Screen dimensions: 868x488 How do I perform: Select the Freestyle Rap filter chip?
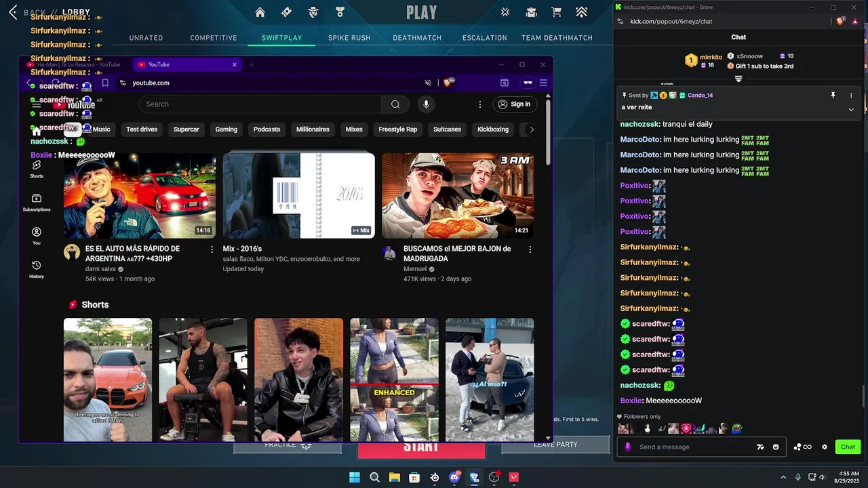pos(398,129)
